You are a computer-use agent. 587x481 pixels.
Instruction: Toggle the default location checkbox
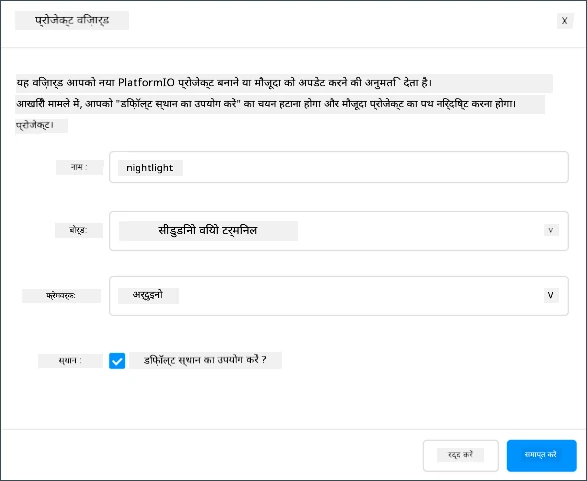117,361
